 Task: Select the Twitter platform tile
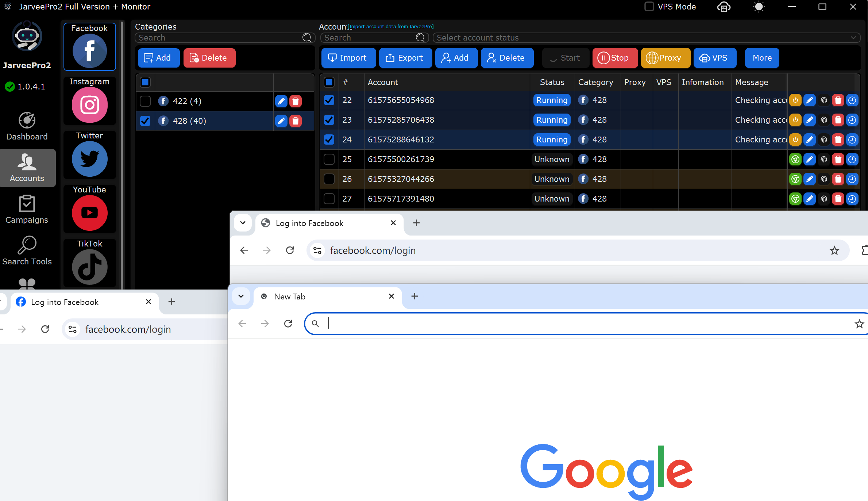coord(90,154)
